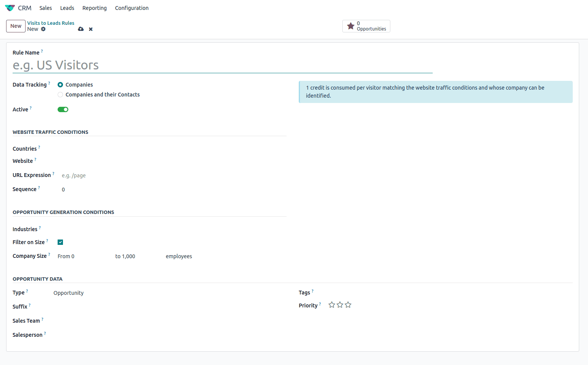Uncheck the Filter on Size checkbox
The height and width of the screenshot is (365, 588).
(60, 242)
